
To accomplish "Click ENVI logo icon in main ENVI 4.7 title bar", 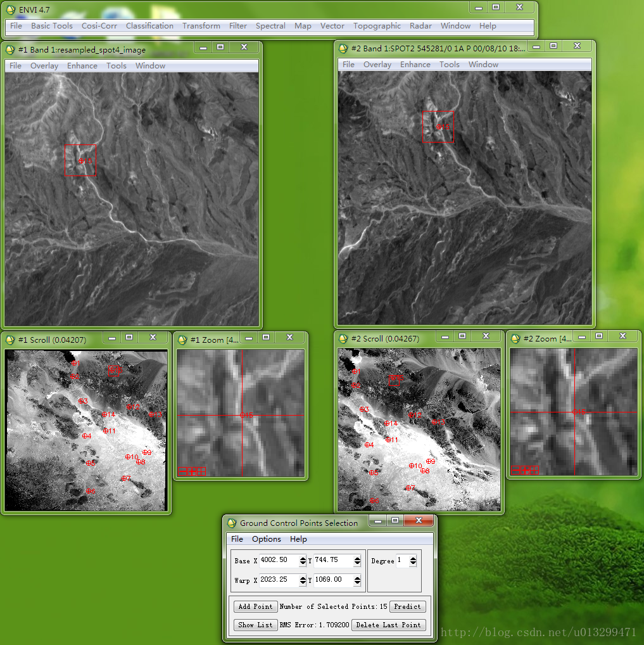I will 11,10.
